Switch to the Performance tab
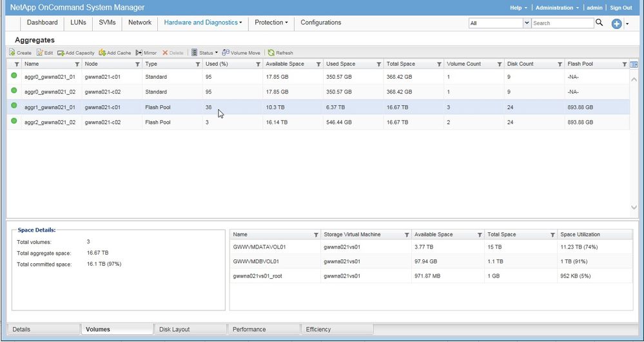Viewport: 644px width, 342px height. (264, 329)
